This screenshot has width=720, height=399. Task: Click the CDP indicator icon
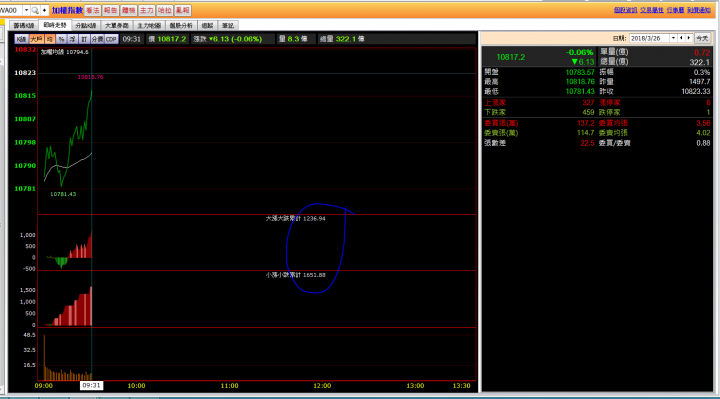[x=112, y=39]
